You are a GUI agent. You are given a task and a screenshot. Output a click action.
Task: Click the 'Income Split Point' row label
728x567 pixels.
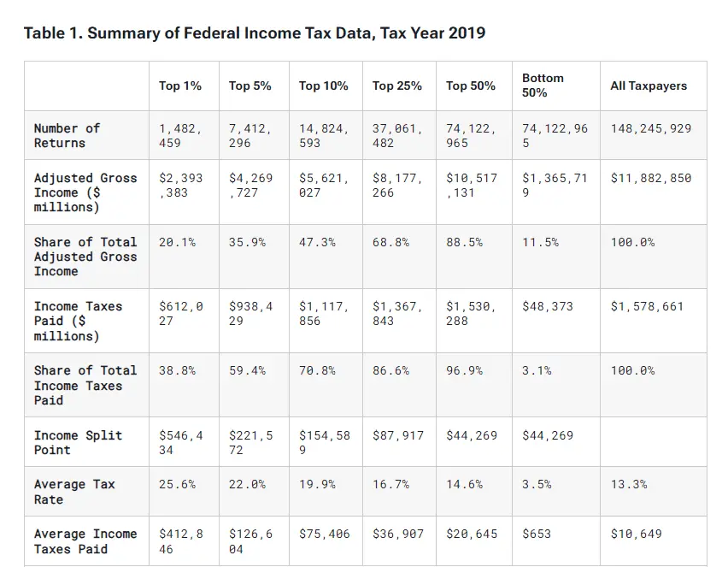click(x=78, y=442)
